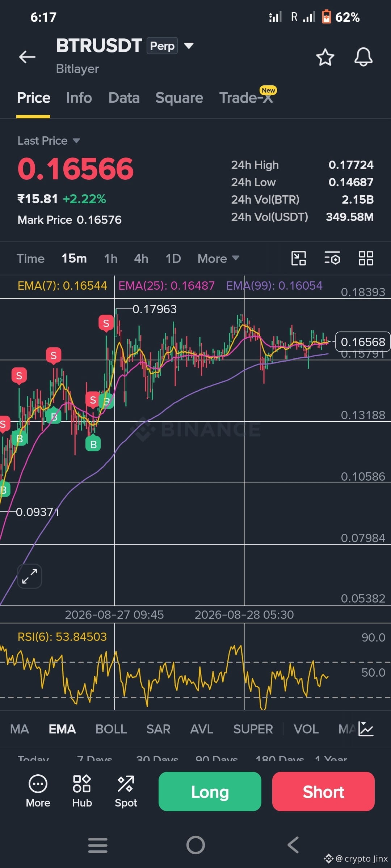The width and height of the screenshot is (391, 868).
Task: Open the Trade-X tab
Action: click(246, 98)
